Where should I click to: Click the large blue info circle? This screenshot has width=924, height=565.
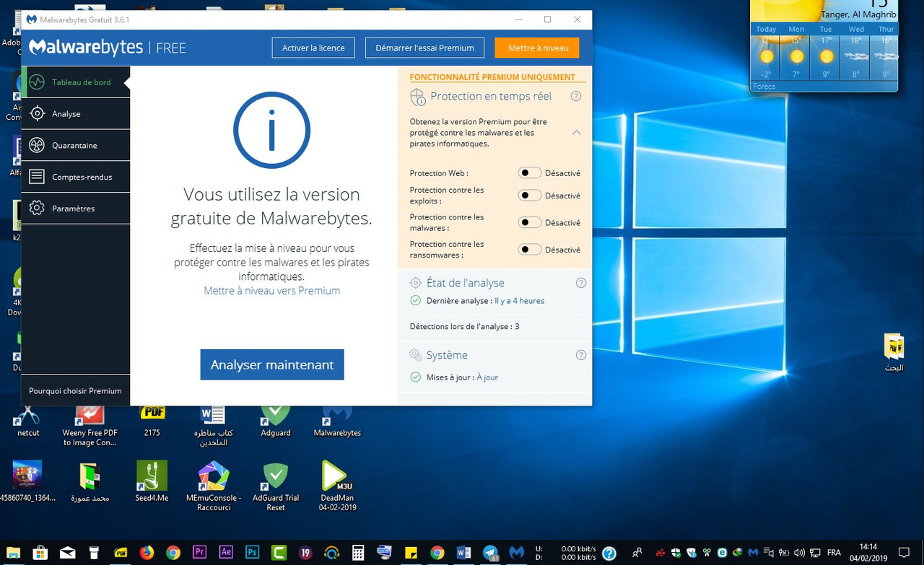(x=271, y=131)
